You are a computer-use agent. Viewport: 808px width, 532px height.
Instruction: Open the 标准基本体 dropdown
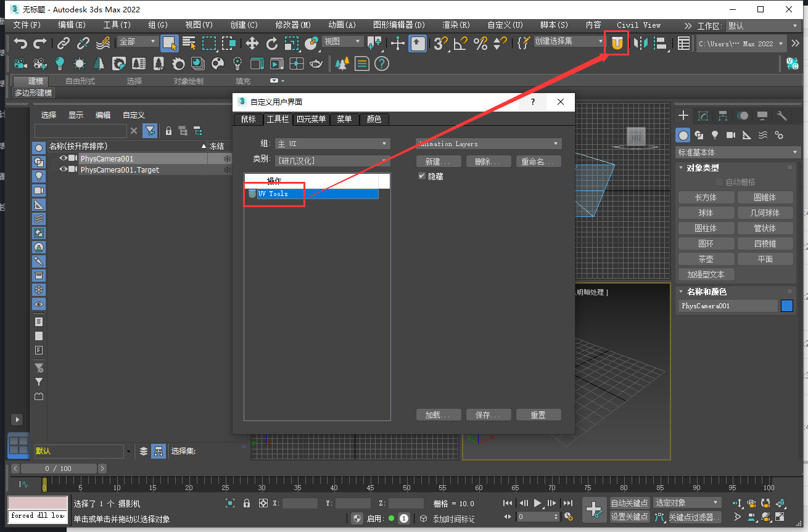click(738, 152)
